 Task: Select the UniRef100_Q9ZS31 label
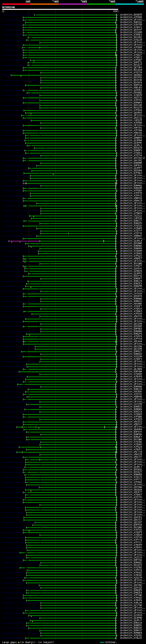(131, 98)
